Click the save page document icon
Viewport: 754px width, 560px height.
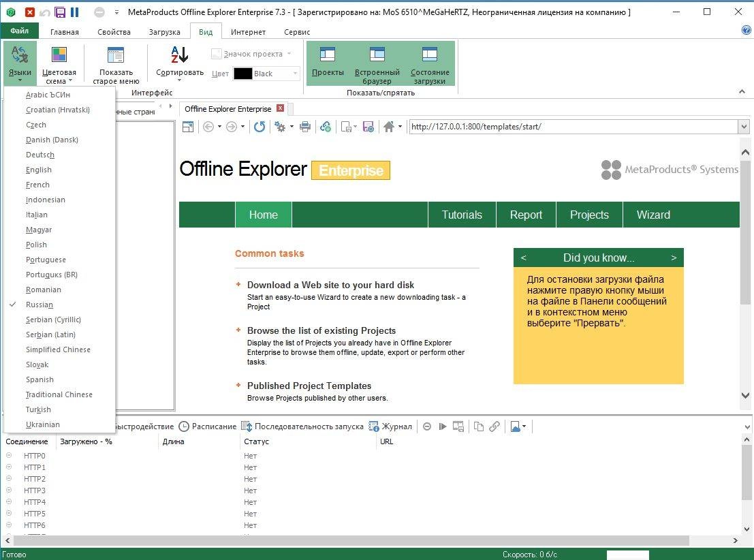(346, 127)
